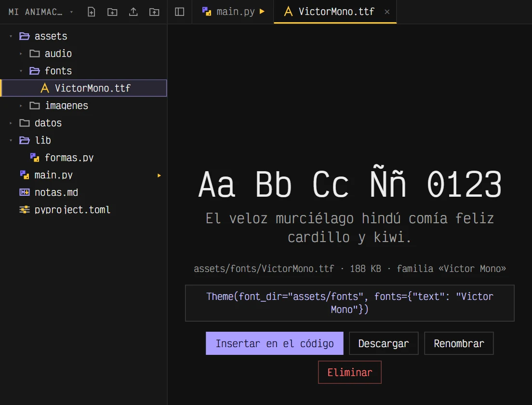Select VictorMono.ttf in the file tree

click(x=84, y=88)
